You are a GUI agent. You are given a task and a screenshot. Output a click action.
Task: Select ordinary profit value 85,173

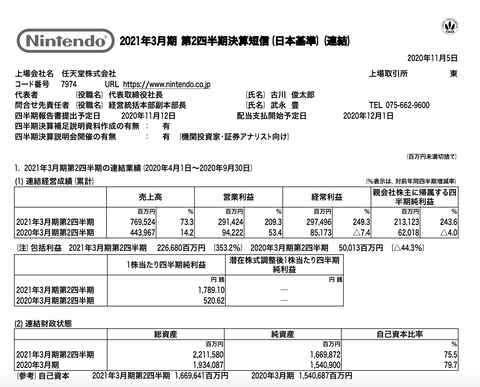tap(321, 232)
